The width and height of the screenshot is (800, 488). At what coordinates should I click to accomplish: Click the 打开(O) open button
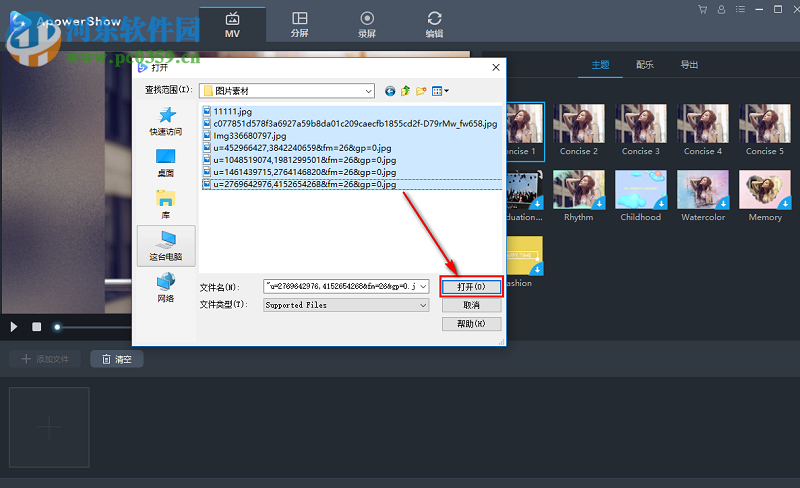pos(471,287)
